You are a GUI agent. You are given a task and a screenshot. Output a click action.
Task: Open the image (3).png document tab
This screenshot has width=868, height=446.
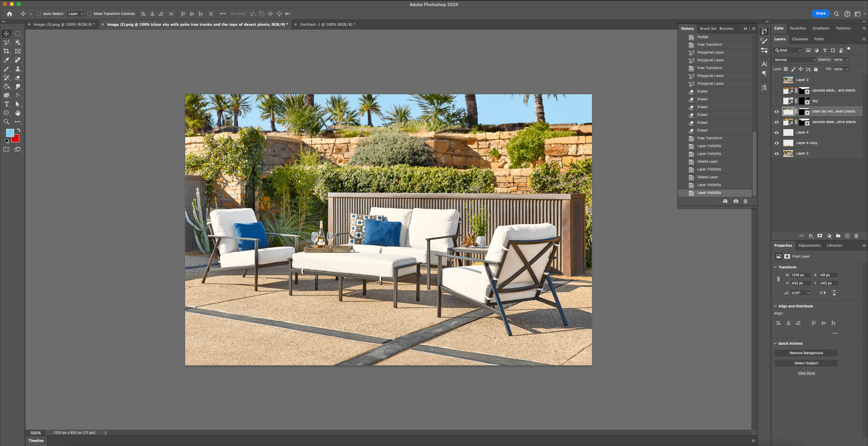64,24
